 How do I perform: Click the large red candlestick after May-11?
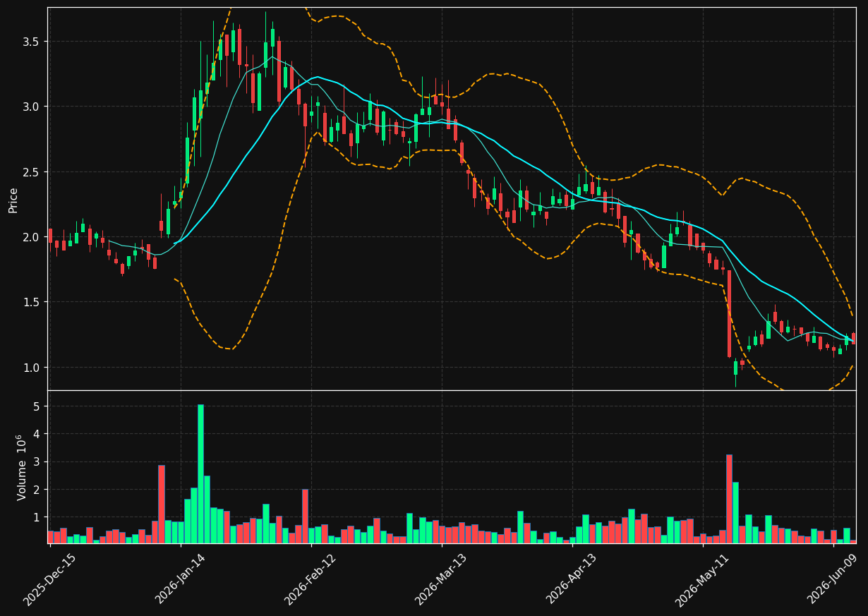pyautogui.click(x=729, y=313)
